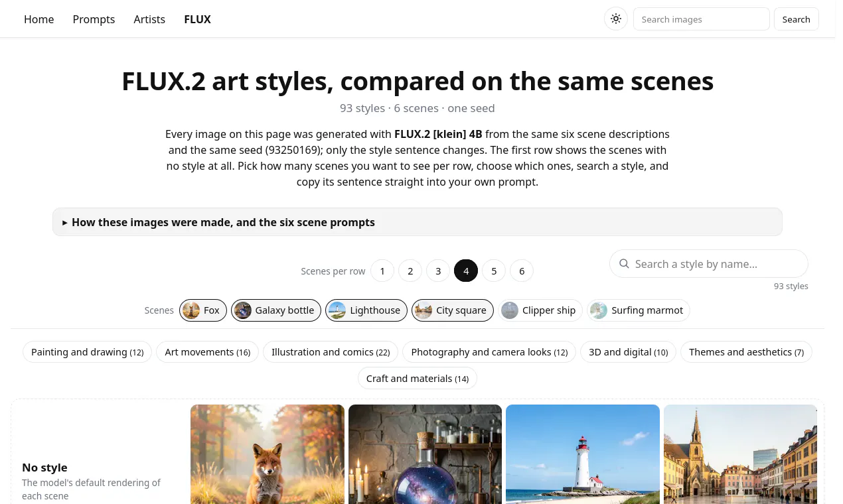Click the 'FLUX.2 art styles' page heading
843x504 pixels.
pos(418,81)
